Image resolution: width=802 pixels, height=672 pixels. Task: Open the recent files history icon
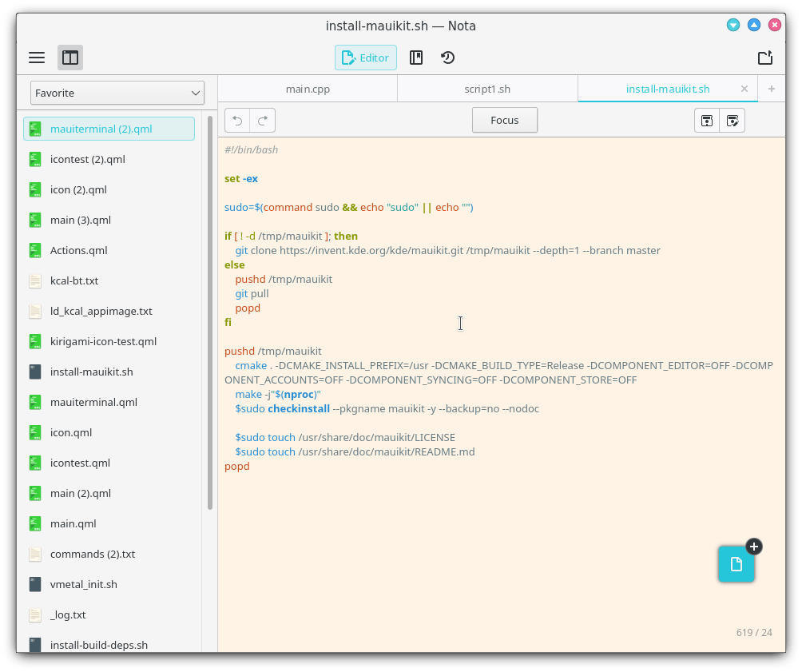447,58
